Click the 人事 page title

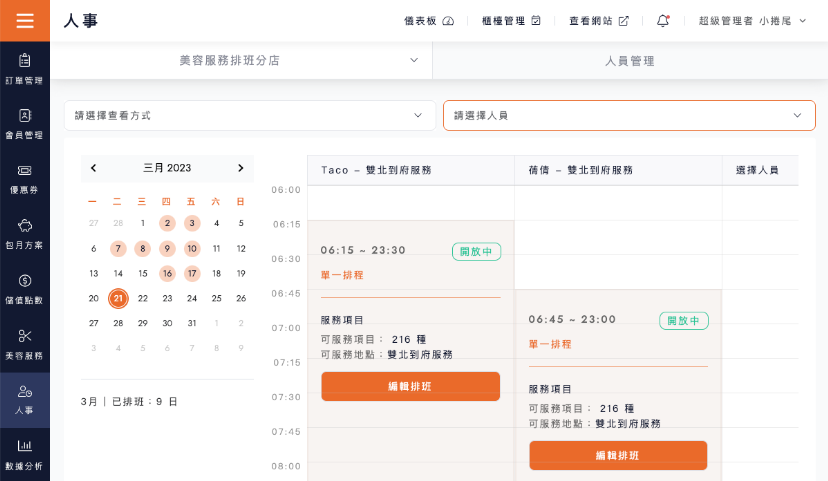pos(81,21)
